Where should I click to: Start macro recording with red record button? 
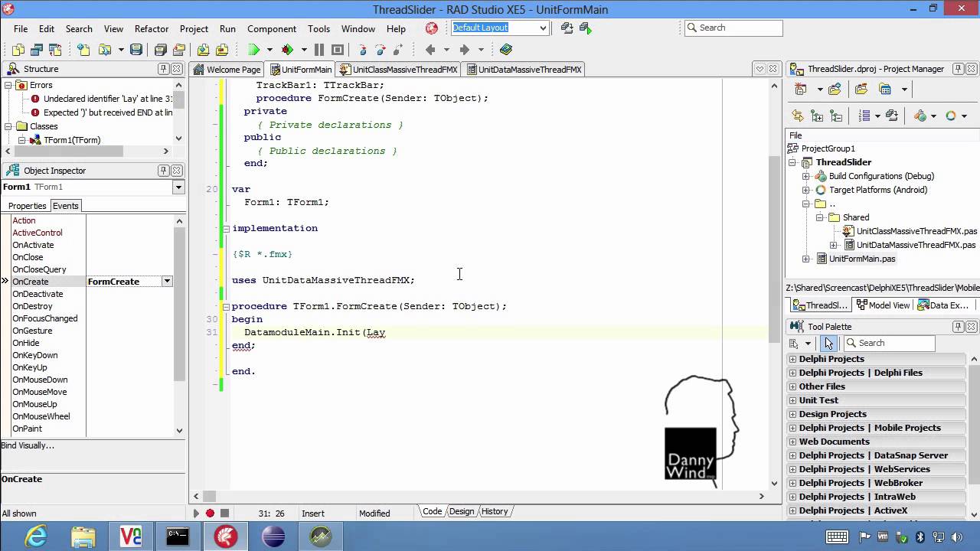tap(210, 514)
